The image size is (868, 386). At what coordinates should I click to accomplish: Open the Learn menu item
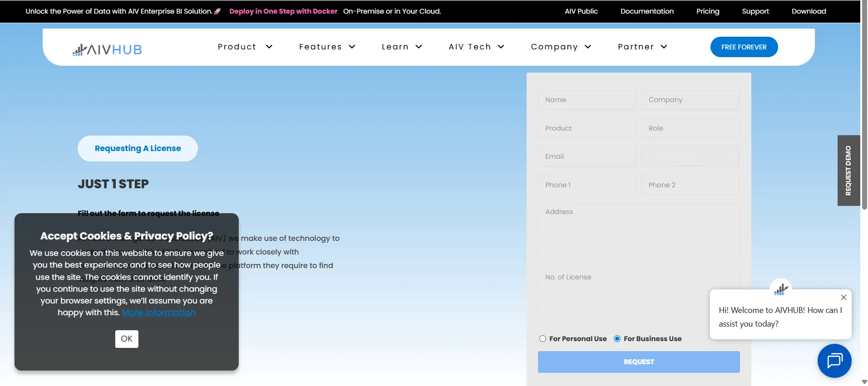[x=395, y=47]
